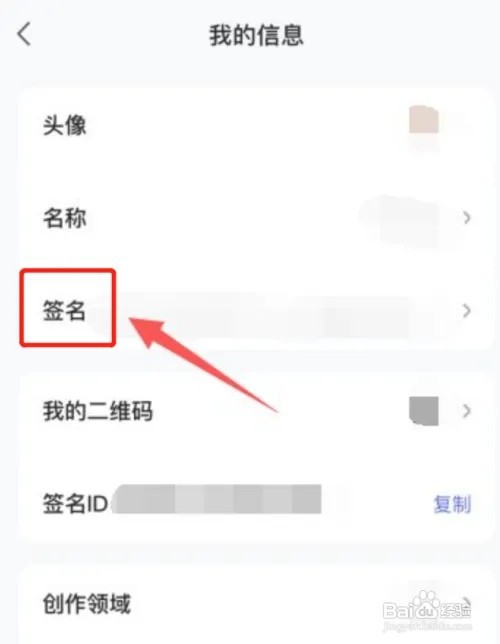Expand the chevron in the 签名 row

point(466,311)
